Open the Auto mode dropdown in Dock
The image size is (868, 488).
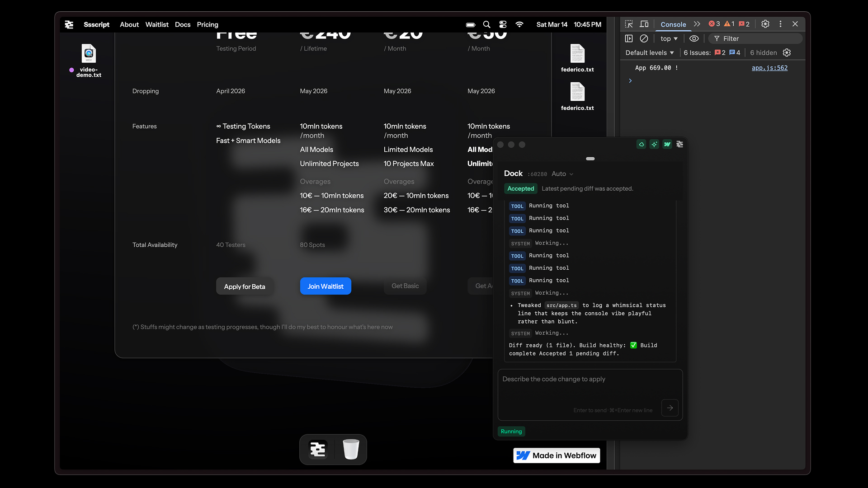(562, 174)
